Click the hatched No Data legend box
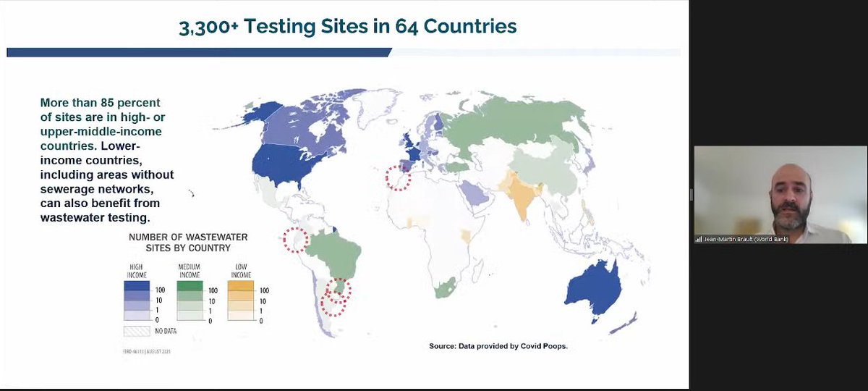 [x=137, y=331]
